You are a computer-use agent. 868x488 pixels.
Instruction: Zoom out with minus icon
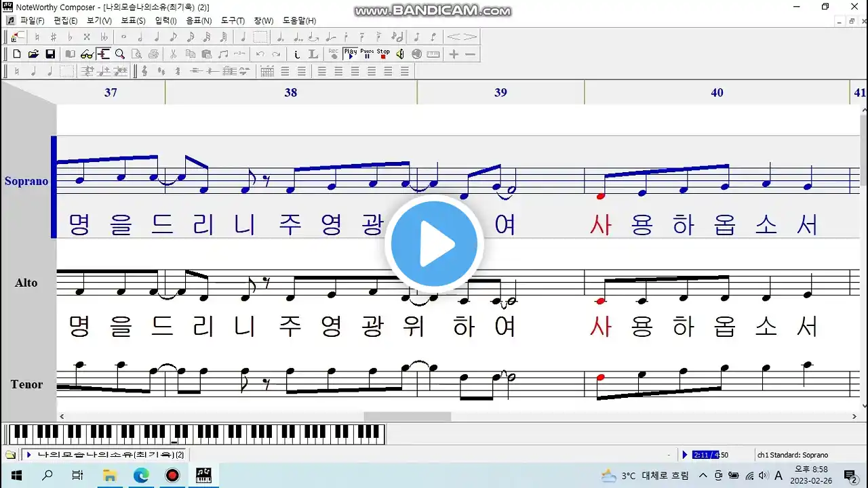[x=471, y=54]
